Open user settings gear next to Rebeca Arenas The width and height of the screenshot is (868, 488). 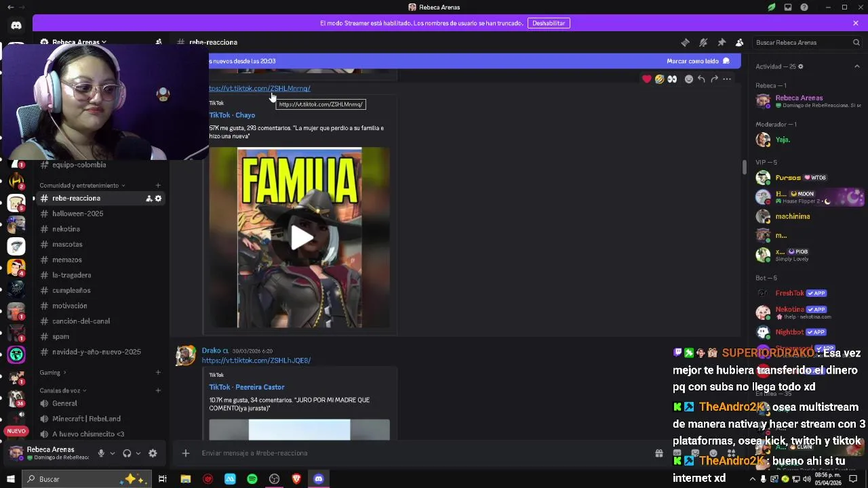pyautogui.click(x=153, y=453)
